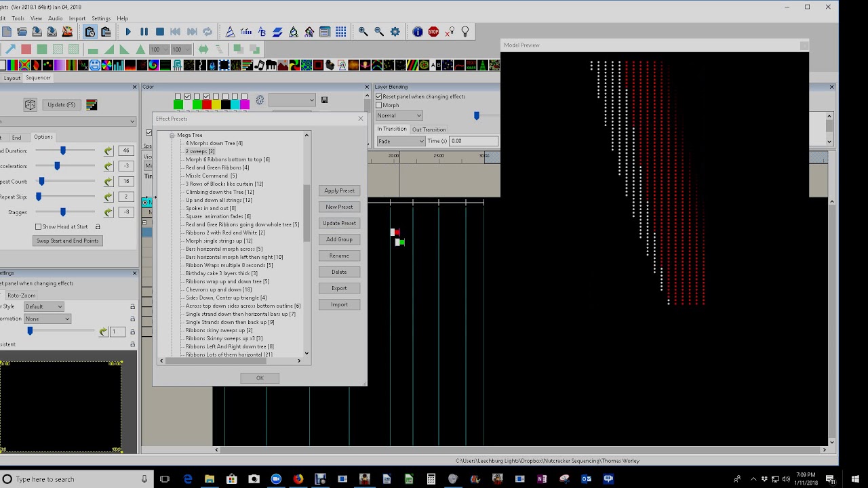The height and width of the screenshot is (488, 868).
Task: Click the Zoom Out magnifier icon
Action: pos(379,32)
